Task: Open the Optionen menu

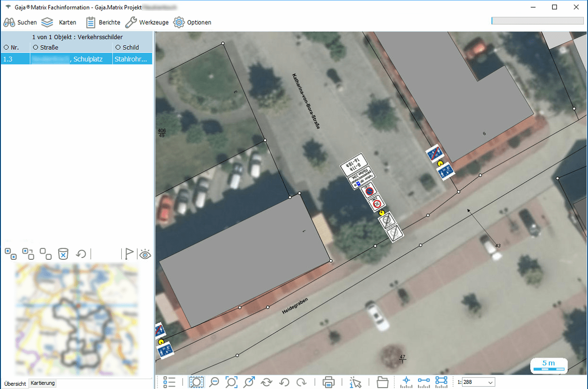Action: click(192, 22)
